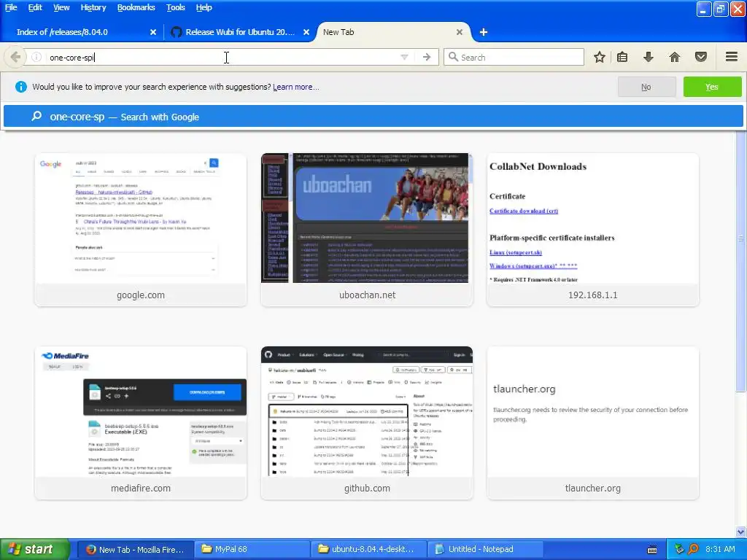
Task: Open the 192.168.1.1 CollabNet tile
Action: [592, 230]
